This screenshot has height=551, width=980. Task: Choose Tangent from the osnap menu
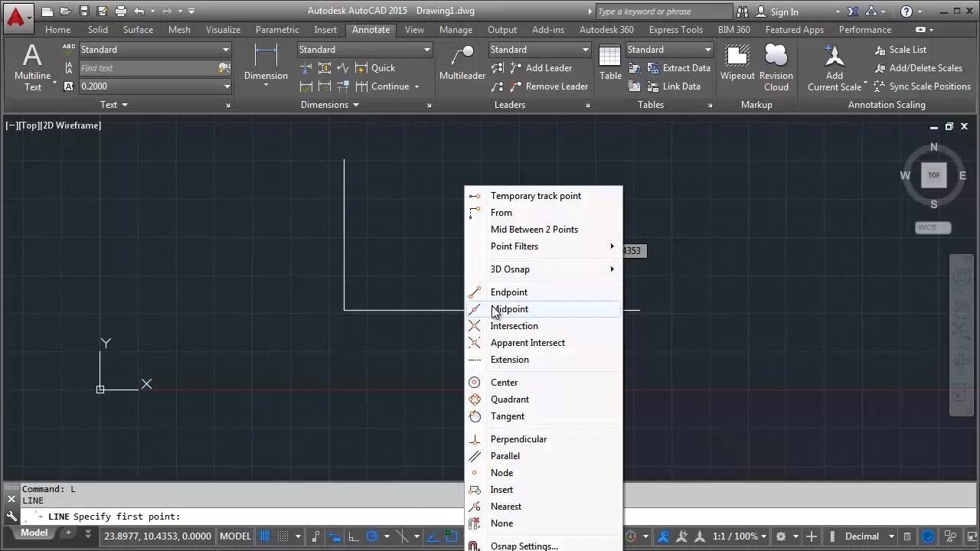pos(544,416)
